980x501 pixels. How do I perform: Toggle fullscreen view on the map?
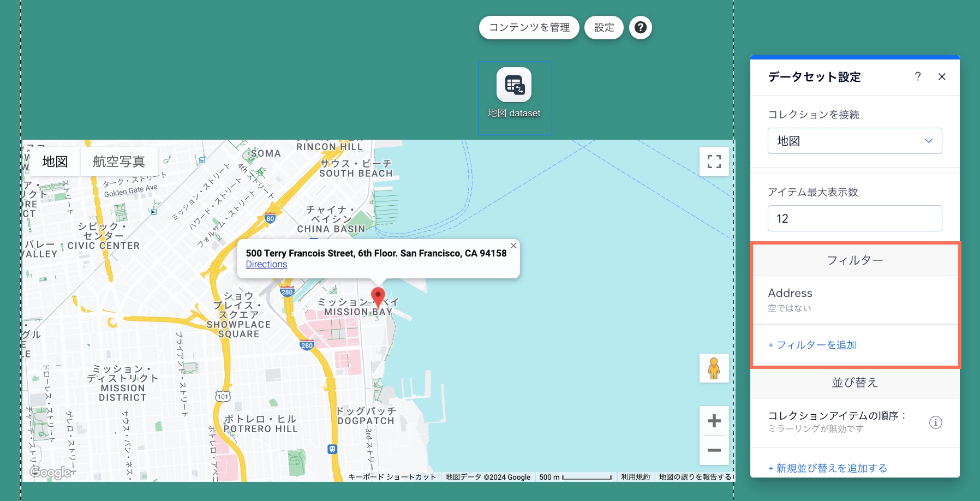pyautogui.click(x=714, y=162)
